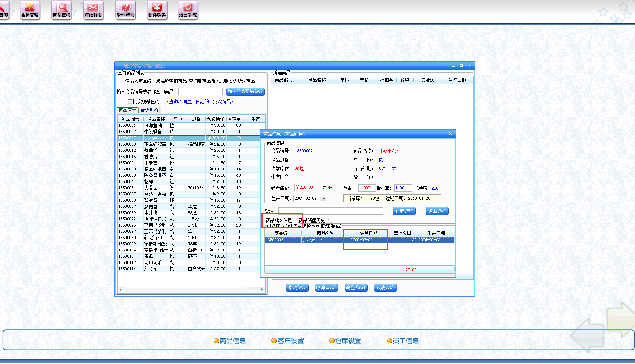This screenshot has height=364, width=635.
Task: Click the 数量 quantity input field
Action: (x=367, y=188)
